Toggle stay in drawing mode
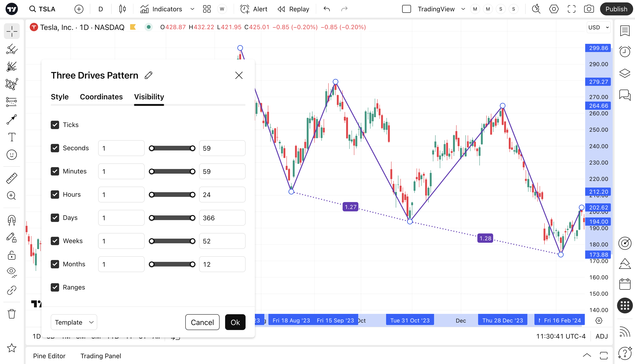Screen dimensions: 635x364 pyautogui.click(x=12, y=238)
